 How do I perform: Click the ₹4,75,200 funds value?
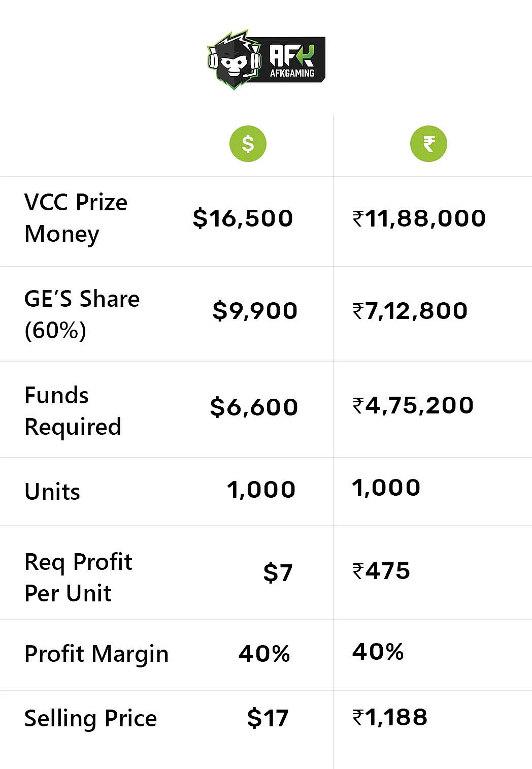[413, 405]
